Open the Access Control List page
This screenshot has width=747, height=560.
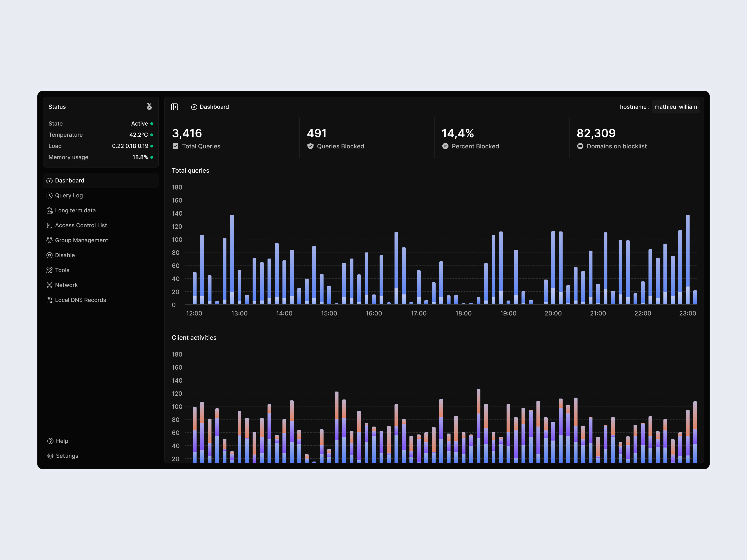tap(81, 225)
